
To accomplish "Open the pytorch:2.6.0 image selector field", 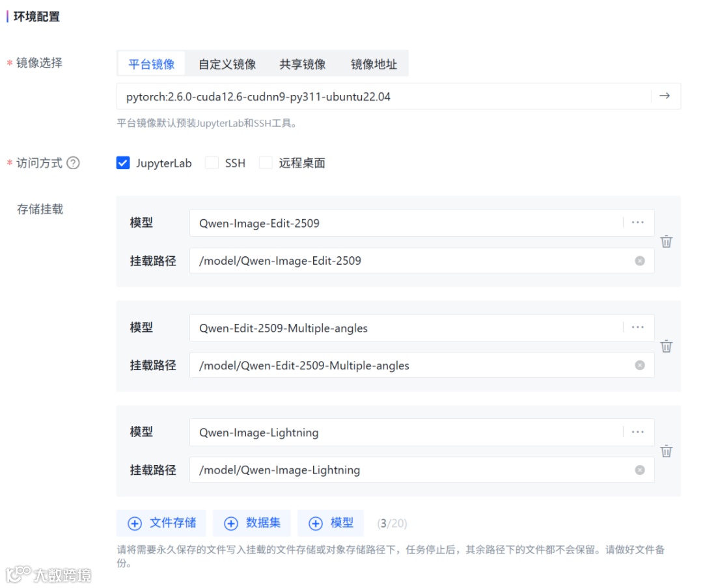I will point(398,96).
